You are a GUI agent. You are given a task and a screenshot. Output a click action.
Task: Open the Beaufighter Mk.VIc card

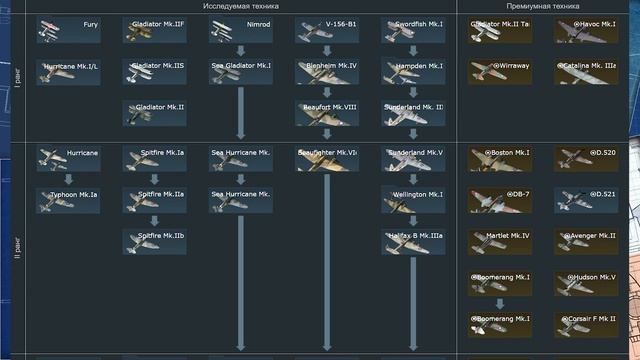pos(327,158)
